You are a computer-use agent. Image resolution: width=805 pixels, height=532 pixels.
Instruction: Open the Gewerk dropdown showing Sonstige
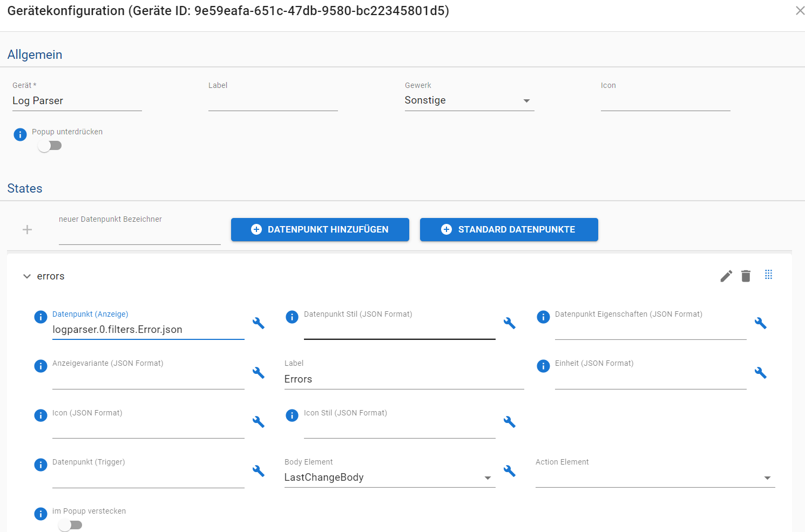tap(469, 100)
